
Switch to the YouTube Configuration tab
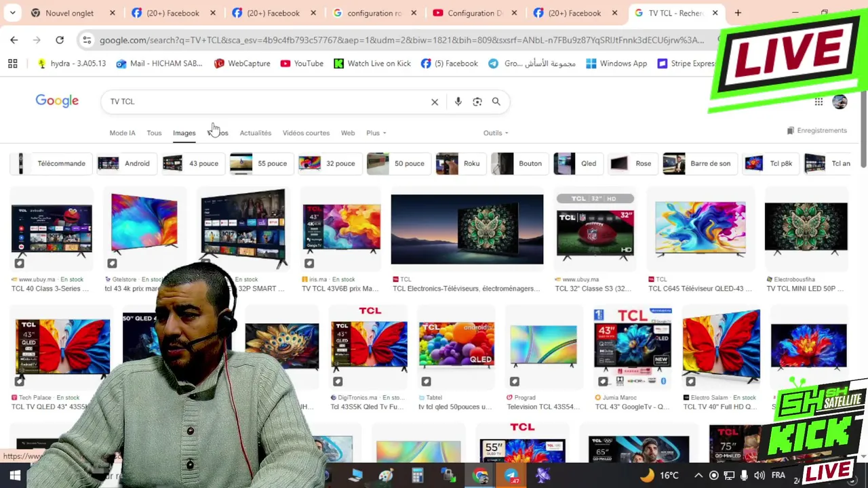click(475, 13)
